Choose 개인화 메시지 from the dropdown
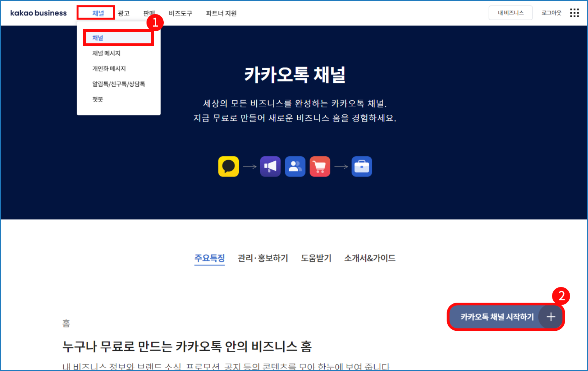 [109, 69]
